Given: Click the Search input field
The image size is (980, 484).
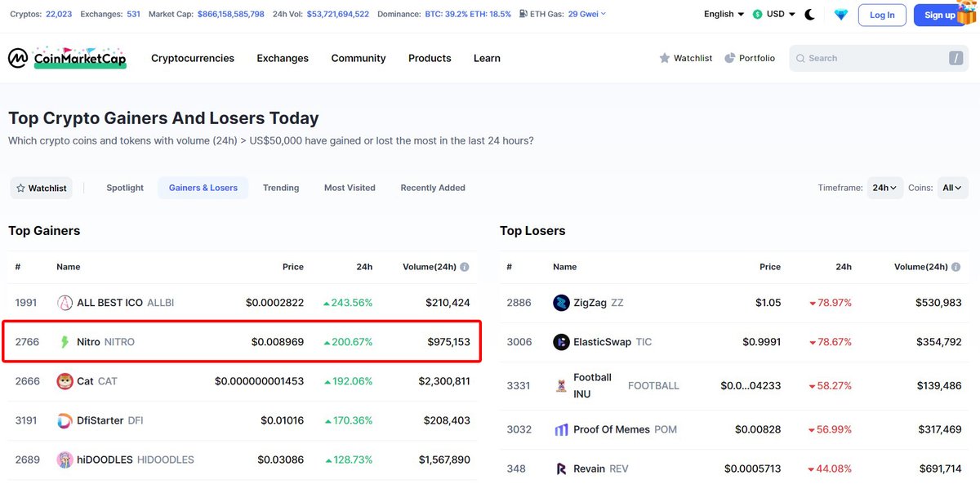Looking at the screenshot, I should tap(879, 58).
